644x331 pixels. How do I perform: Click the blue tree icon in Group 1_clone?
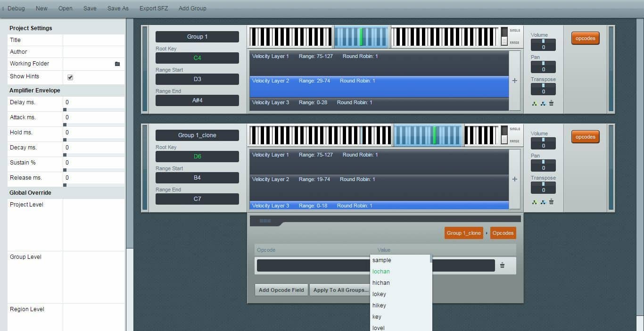point(543,202)
